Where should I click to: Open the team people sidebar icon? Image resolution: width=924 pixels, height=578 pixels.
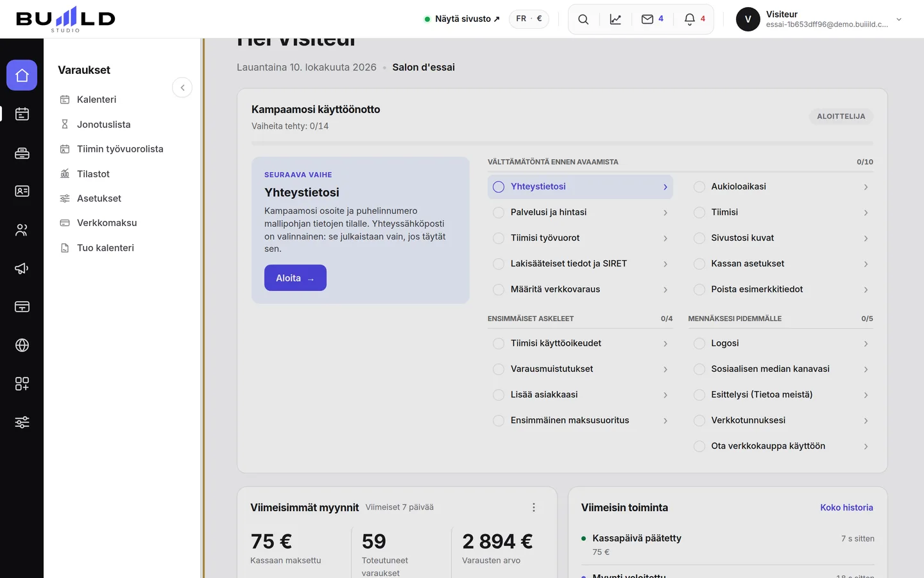tap(22, 230)
